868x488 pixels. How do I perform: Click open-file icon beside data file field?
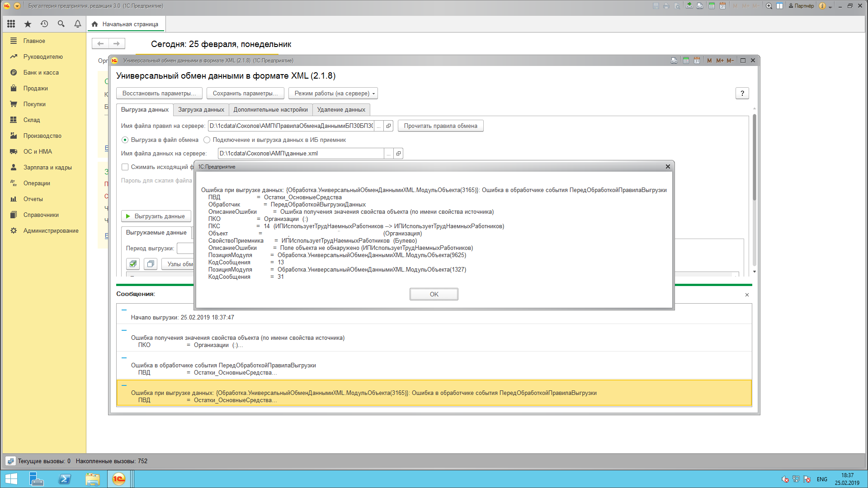point(398,154)
